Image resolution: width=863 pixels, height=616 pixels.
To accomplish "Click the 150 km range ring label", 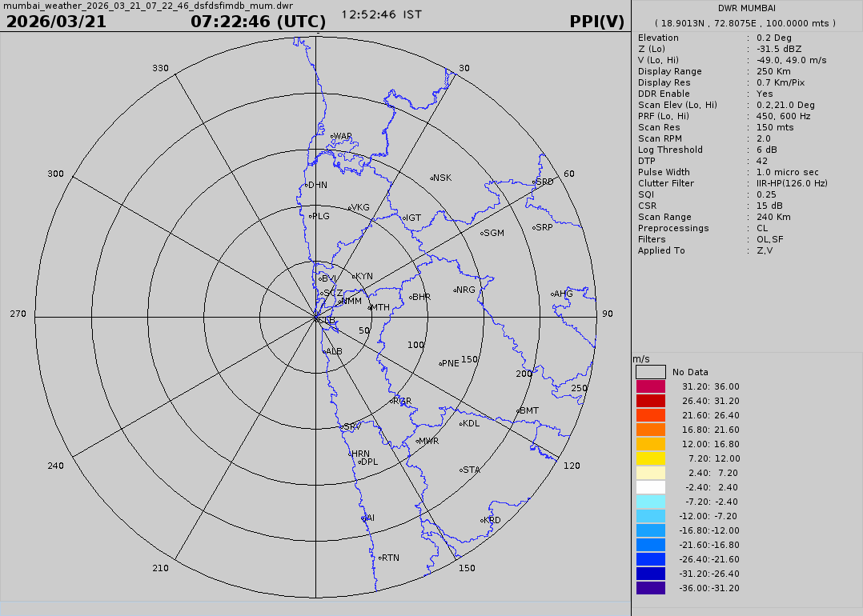I will pyautogui.click(x=469, y=359).
